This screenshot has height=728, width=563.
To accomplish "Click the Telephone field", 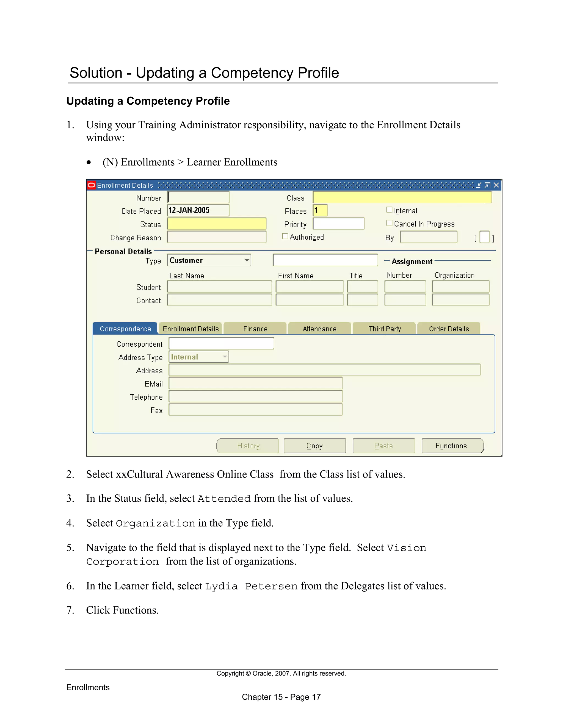I will (x=256, y=396).
